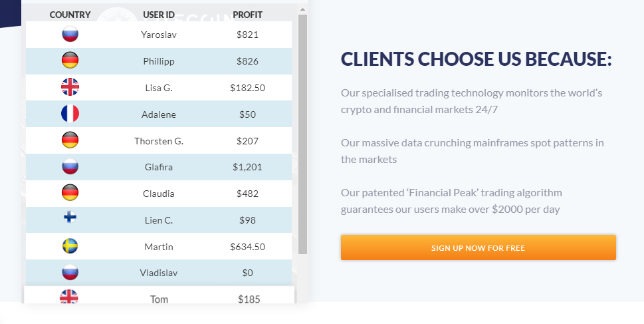This screenshot has width=644, height=324.
Task: Click the Swedish flag beside Martin
Action: click(70, 246)
